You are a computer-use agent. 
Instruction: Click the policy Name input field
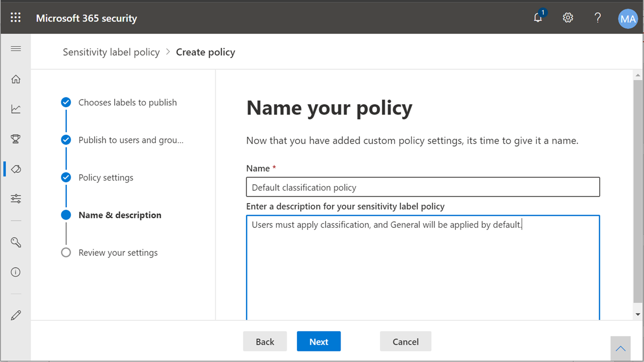pyautogui.click(x=423, y=187)
